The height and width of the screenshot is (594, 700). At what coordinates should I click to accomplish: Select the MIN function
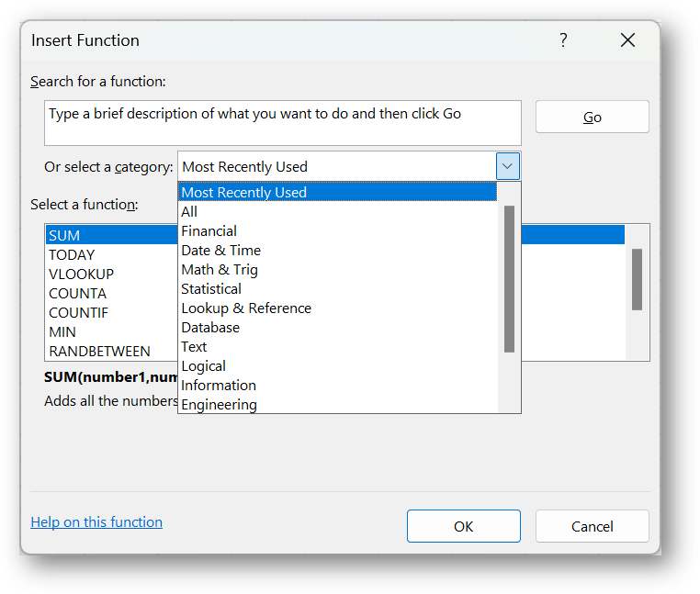pyautogui.click(x=111, y=331)
